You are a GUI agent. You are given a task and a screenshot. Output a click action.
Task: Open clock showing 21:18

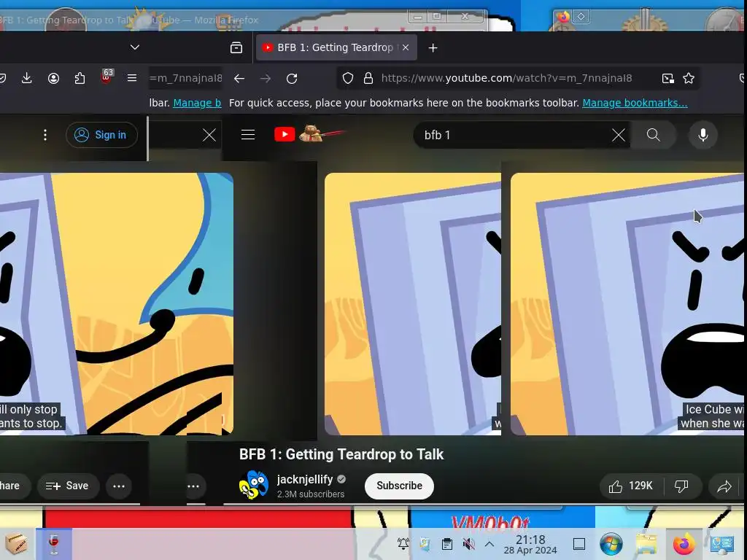[x=530, y=544]
